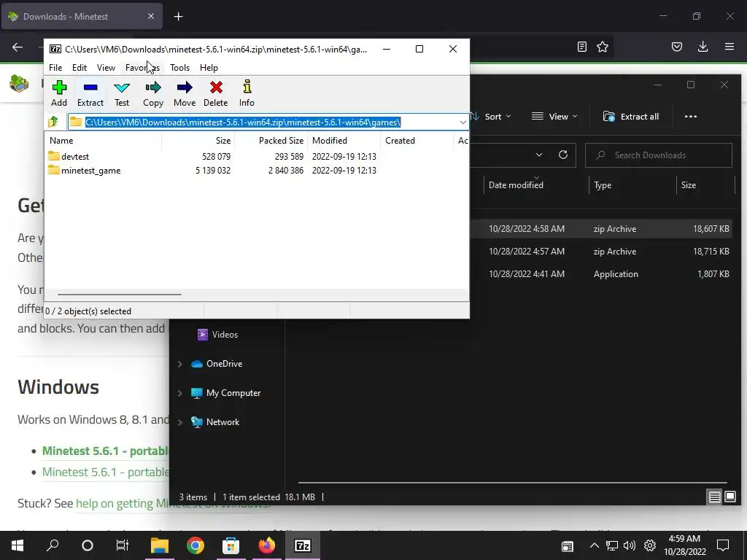Go up one folder level in 7-Zip
Image resolution: width=747 pixels, height=560 pixels.
pos(53,122)
